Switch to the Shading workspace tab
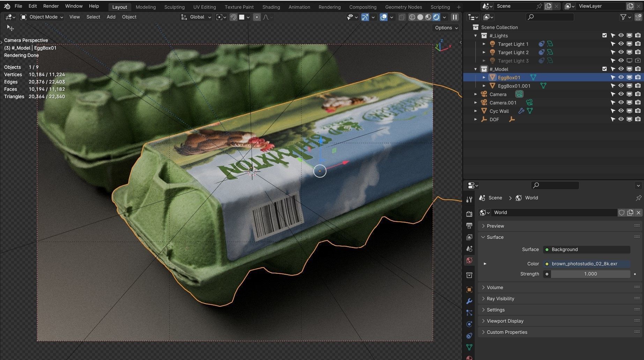644x360 pixels. (x=271, y=7)
